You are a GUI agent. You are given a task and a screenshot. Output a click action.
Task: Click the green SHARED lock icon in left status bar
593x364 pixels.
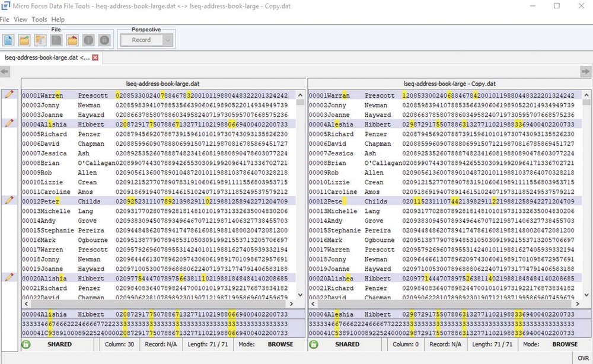26,344
